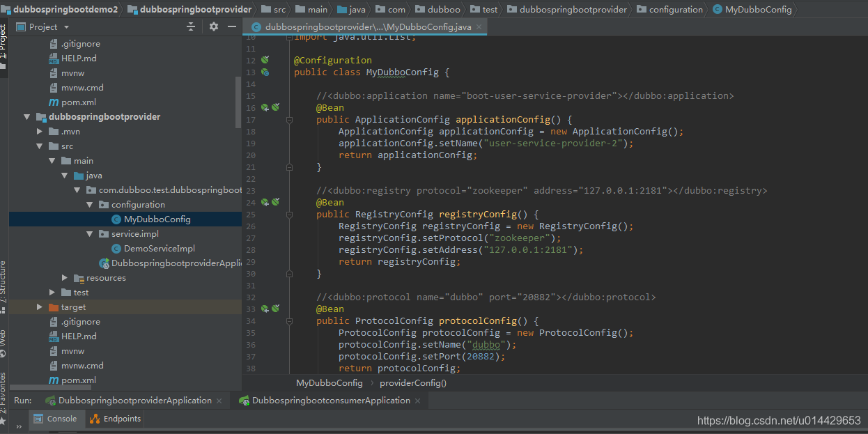Click the right-hand Spring bean icon on line 24
This screenshot has height=434, width=868.
275,202
